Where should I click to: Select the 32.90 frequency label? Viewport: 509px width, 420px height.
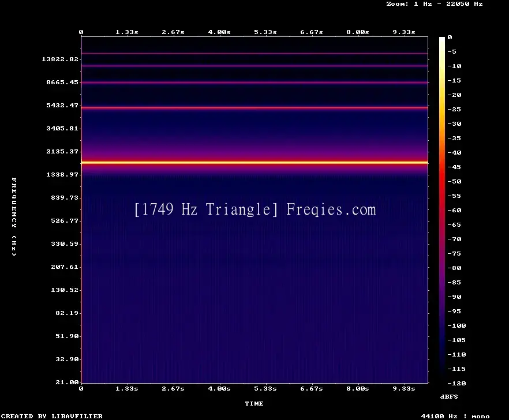point(67,359)
